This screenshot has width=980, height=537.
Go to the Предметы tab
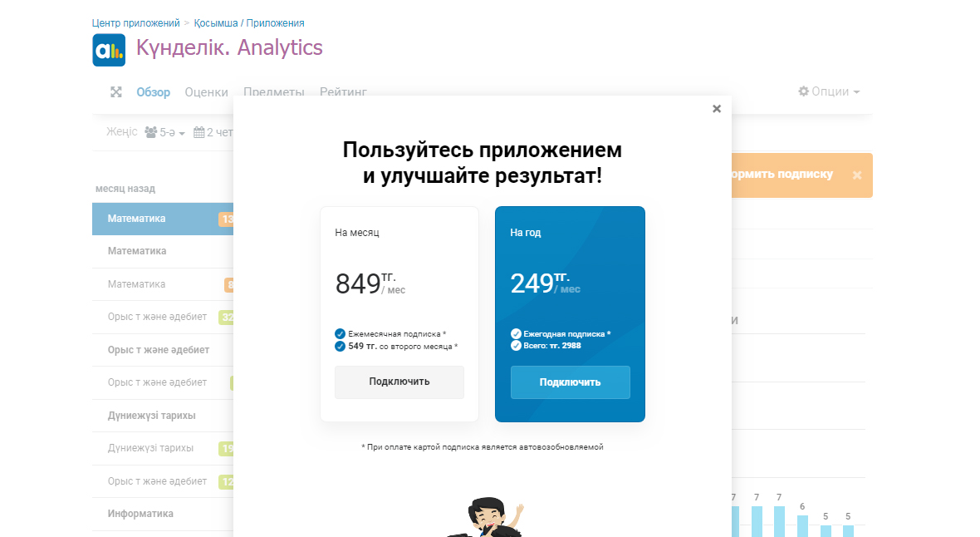click(x=274, y=91)
